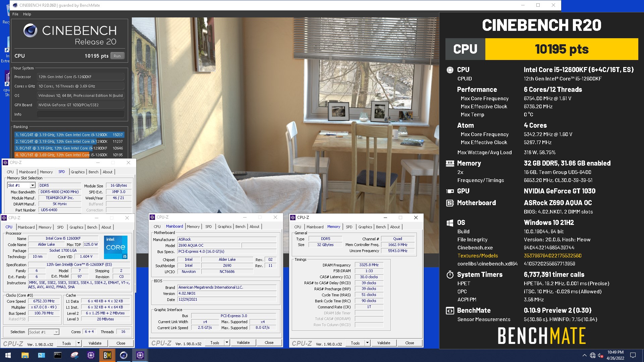This screenshot has height=362, width=644.
Task: Click the UD5-6400 part number field
Action: [60, 210]
